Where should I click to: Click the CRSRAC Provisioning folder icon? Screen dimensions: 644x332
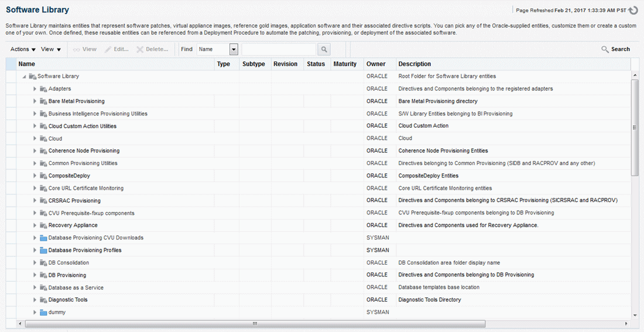point(43,200)
